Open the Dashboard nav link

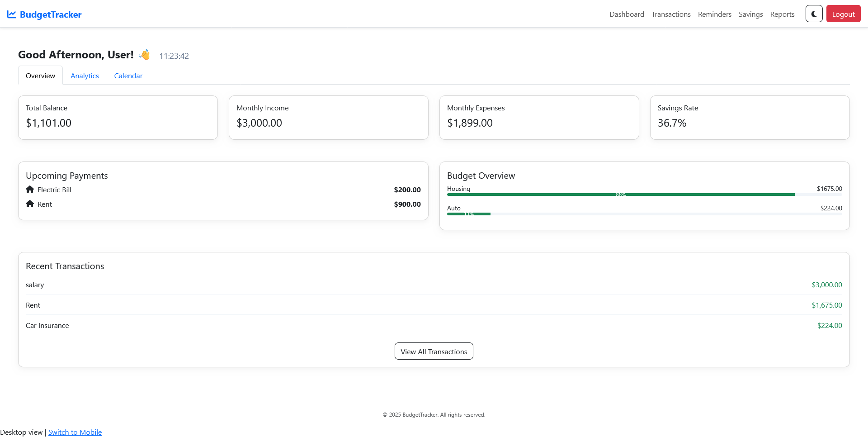click(627, 14)
